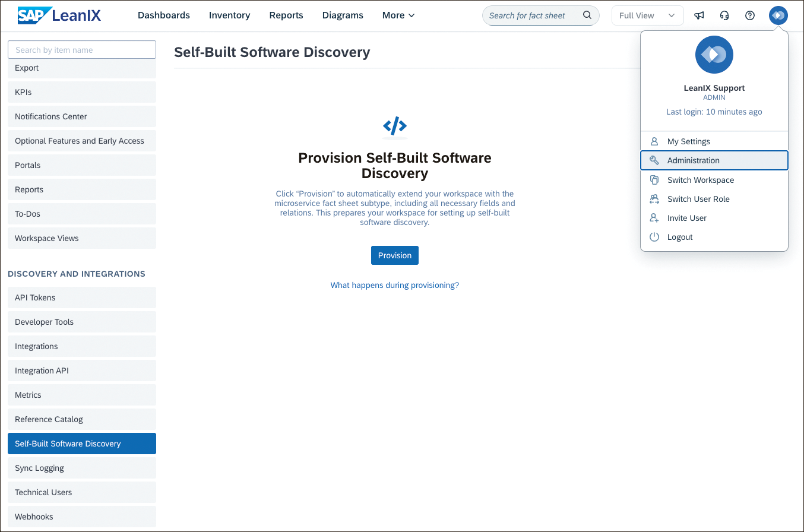The height and width of the screenshot is (532, 804).
Task: Open the support headset icon
Action: [724, 15]
